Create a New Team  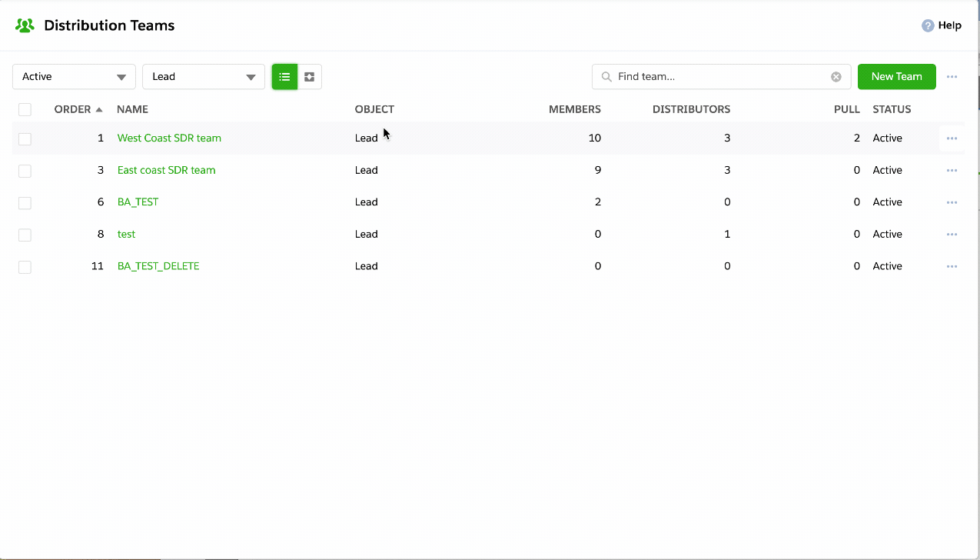[x=896, y=77]
